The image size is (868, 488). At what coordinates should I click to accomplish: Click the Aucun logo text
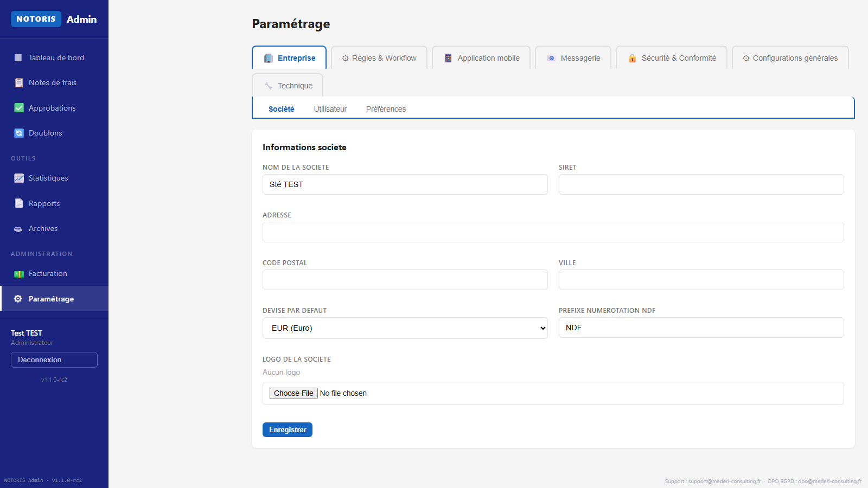point(282,372)
